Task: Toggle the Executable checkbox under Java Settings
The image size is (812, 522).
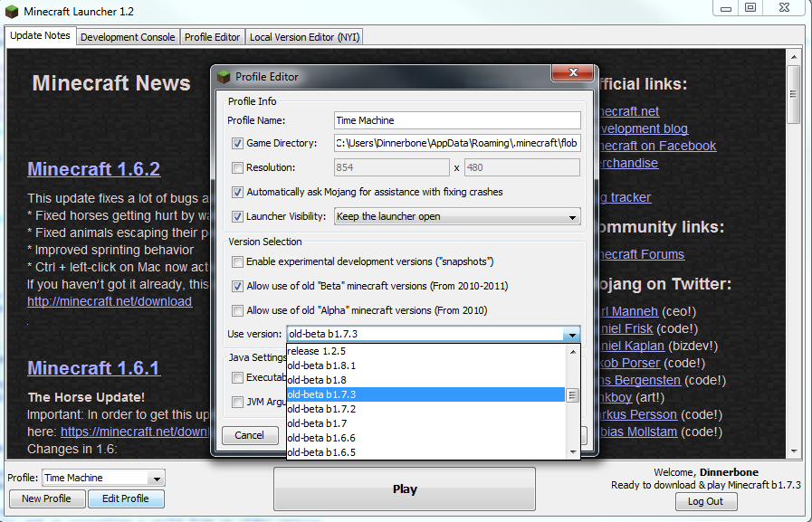Action: click(x=237, y=377)
